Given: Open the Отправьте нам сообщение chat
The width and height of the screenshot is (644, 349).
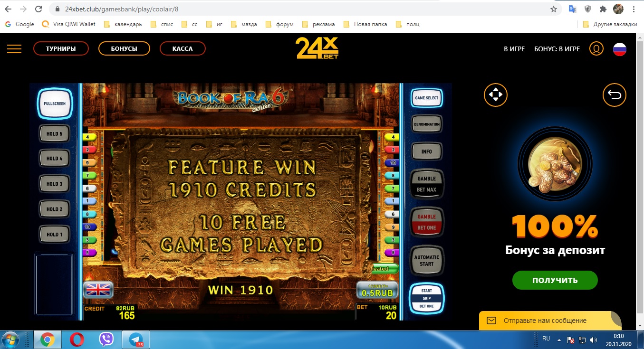Looking at the screenshot, I should (x=550, y=321).
